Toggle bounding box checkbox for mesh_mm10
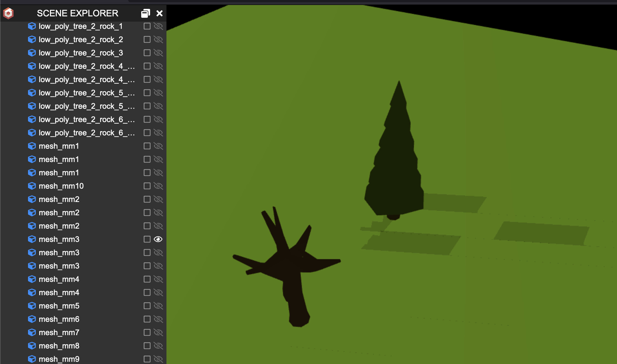 [x=147, y=186]
